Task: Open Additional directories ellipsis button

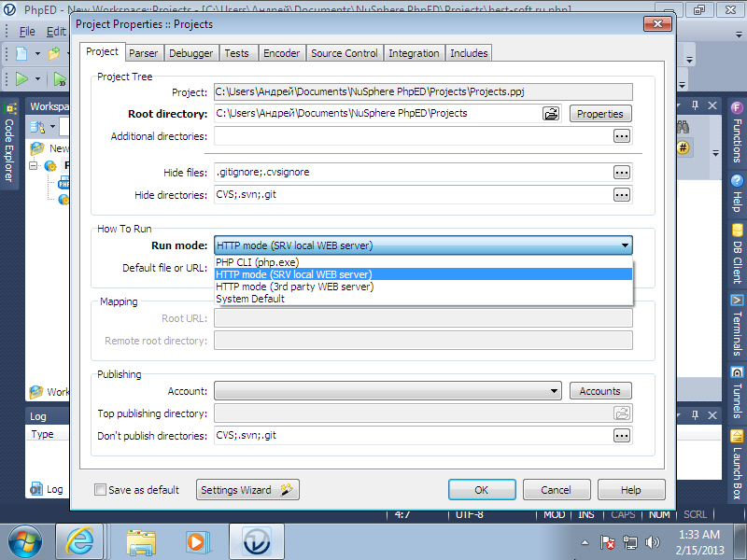Action: [622, 136]
